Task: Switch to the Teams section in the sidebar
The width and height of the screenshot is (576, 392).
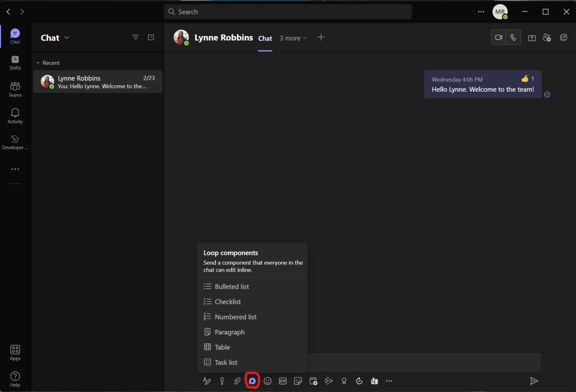Action: coord(15,89)
